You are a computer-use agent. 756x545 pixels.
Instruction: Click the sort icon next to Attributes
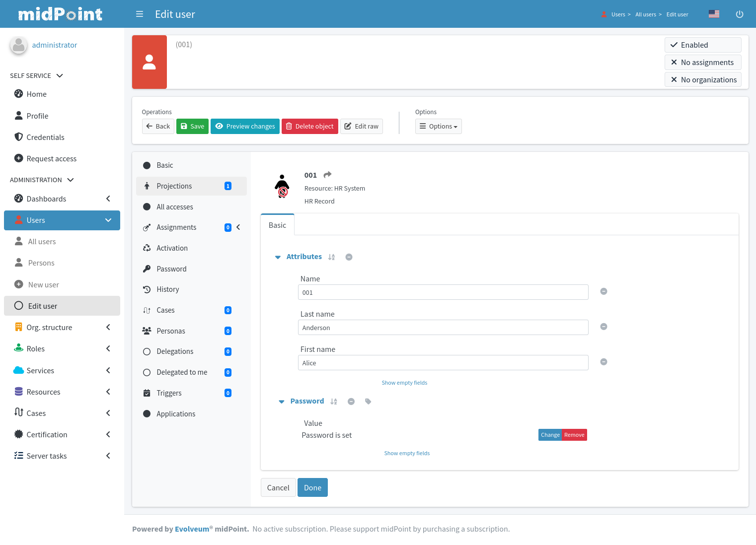click(x=331, y=257)
